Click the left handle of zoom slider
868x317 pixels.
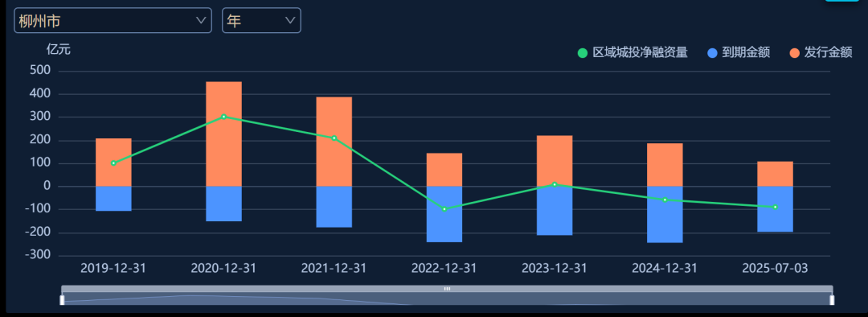pyautogui.click(x=62, y=300)
